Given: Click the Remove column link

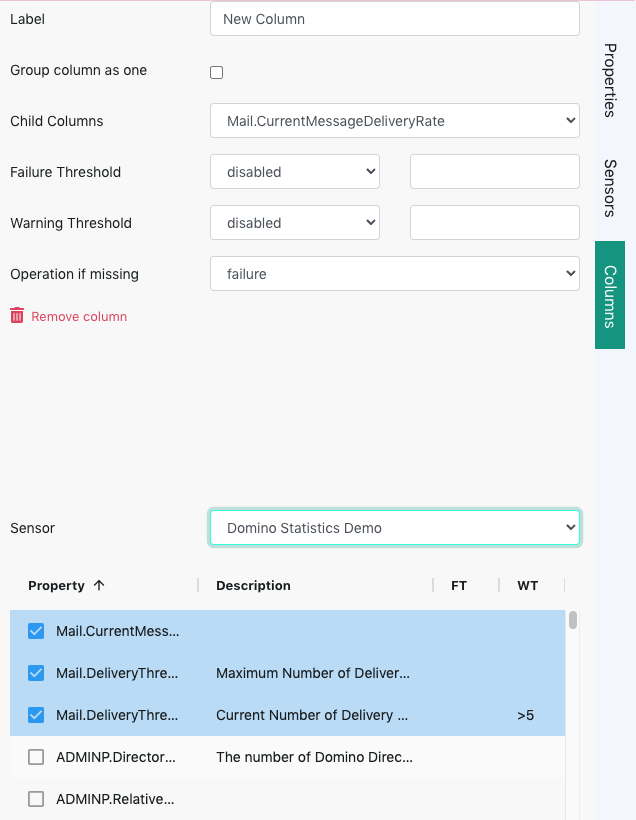Looking at the screenshot, I should coord(79,316).
